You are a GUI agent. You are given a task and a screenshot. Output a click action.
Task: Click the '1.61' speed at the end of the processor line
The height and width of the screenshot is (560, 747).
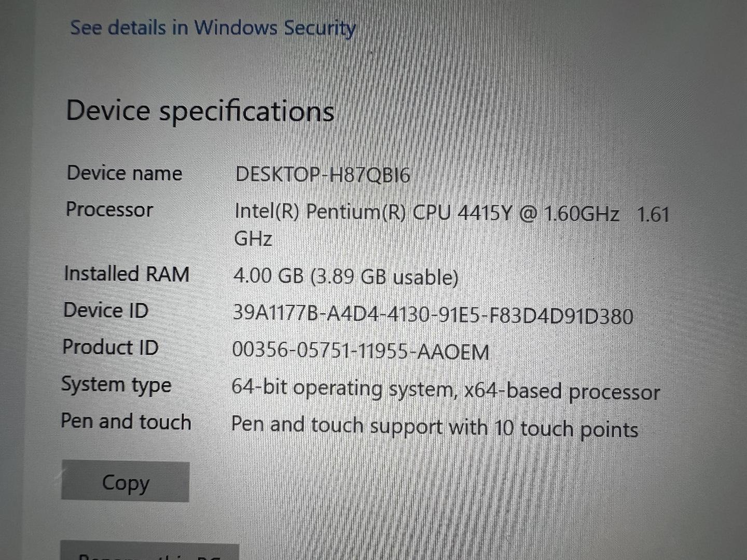[x=653, y=214]
